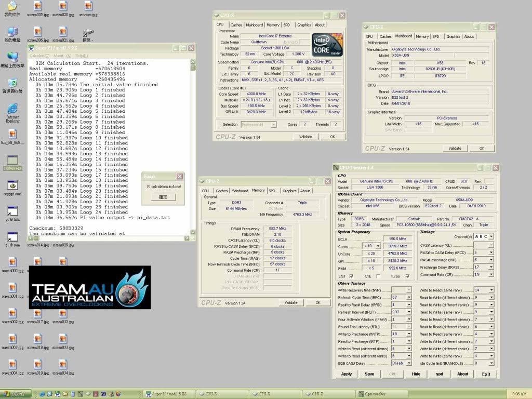Select the screen003.jpg desktop file icon

click(x=12, y=342)
